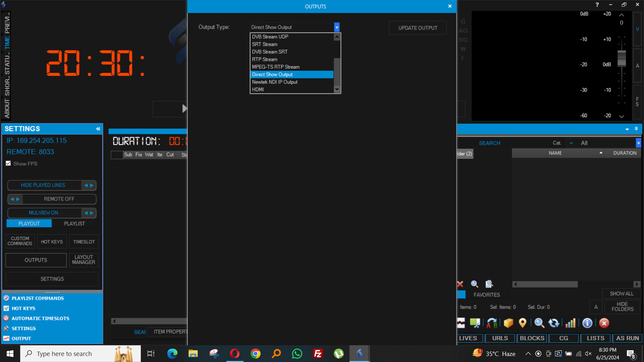Open the BLOCKS tab
The height and width of the screenshot is (362, 644).
pos(532,338)
